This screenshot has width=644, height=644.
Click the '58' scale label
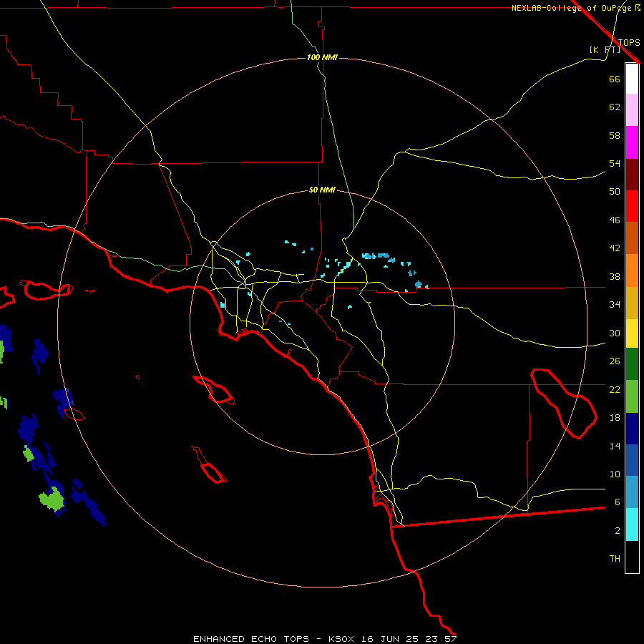click(615, 135)
